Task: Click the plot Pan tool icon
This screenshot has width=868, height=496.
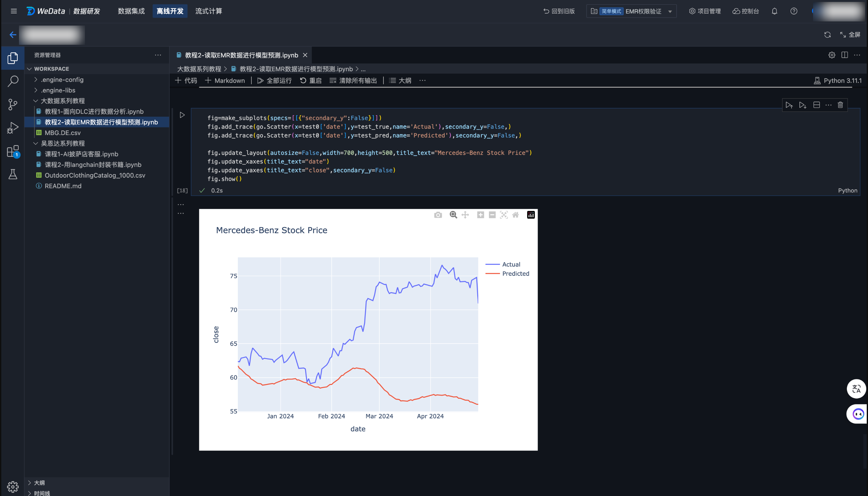Action: tap(465, 215)
